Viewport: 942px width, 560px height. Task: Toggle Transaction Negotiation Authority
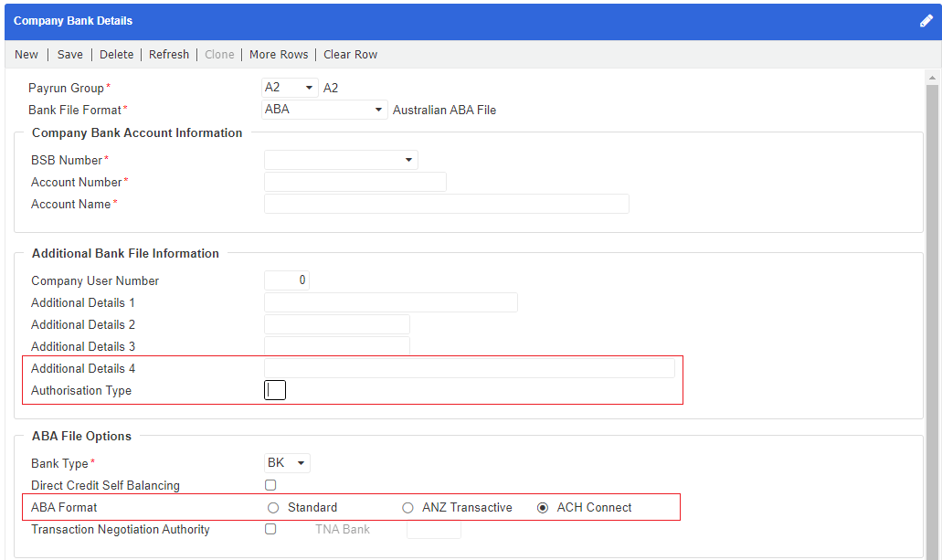(270, 529)
